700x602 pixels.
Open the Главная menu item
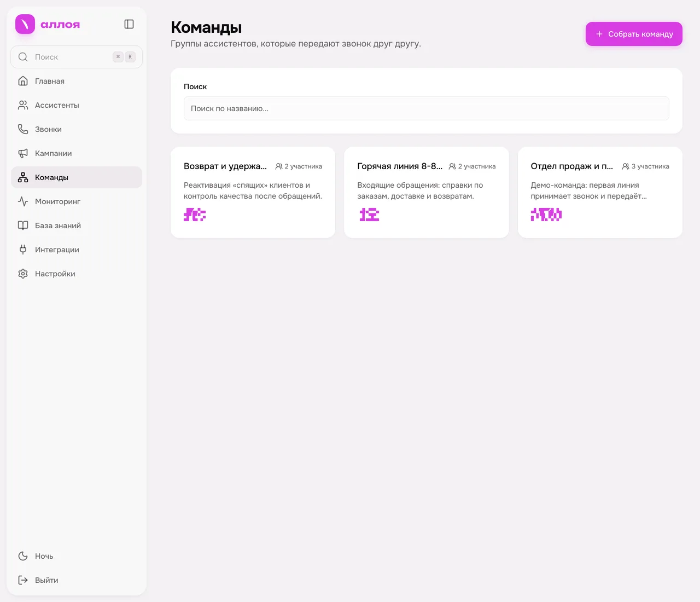click(77, 81)
